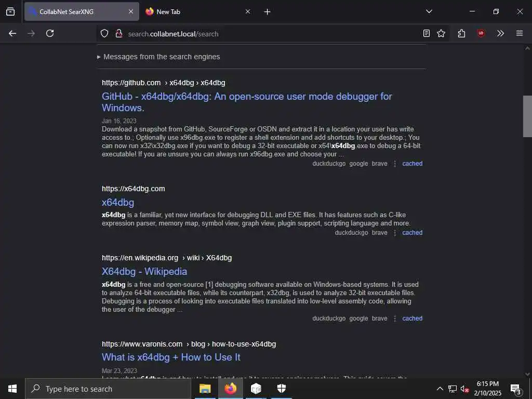Image resolution: width=532 pixels, height=399 pixels.
Task: Click the taskbar search box
Action: pyautogui.click(x=108, y=389)
